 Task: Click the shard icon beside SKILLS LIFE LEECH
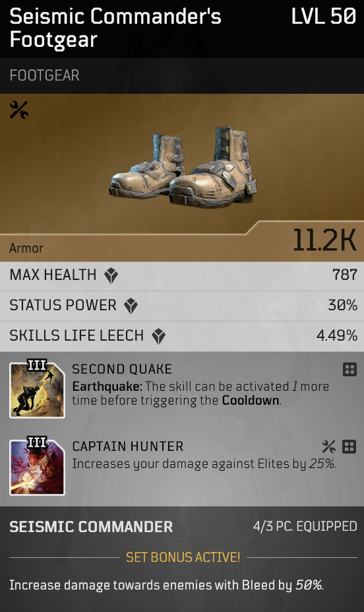pyautogui.click(x=159, y=336)
